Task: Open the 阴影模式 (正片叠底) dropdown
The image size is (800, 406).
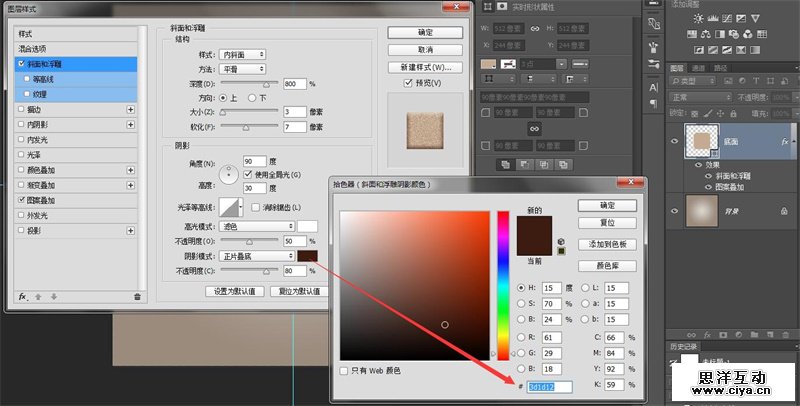Action: [257, 256]
